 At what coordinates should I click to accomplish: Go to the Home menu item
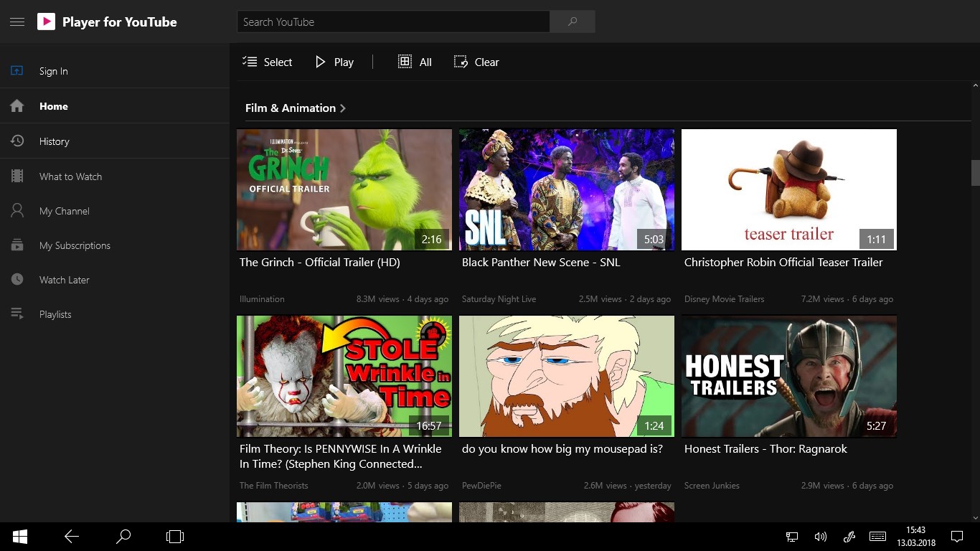115,106
